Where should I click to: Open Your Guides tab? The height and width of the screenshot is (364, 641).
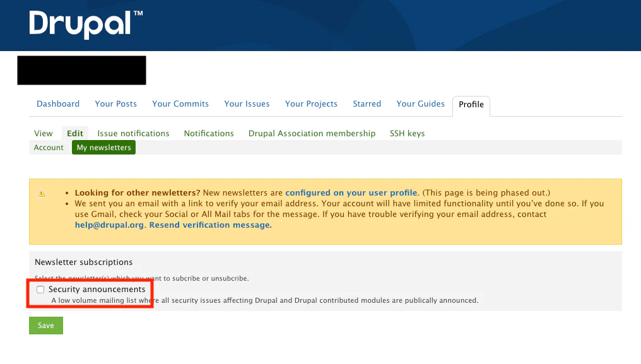pyautogui.click(x=420, y=104)
